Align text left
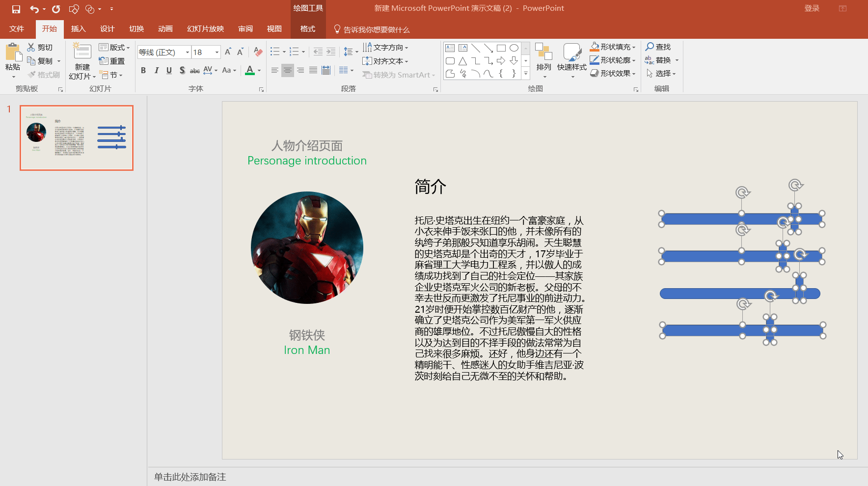868x486 pixels. 275,70
